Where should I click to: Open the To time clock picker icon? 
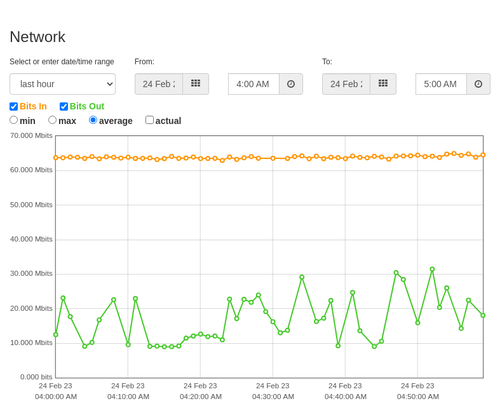(x=478, y=84)
